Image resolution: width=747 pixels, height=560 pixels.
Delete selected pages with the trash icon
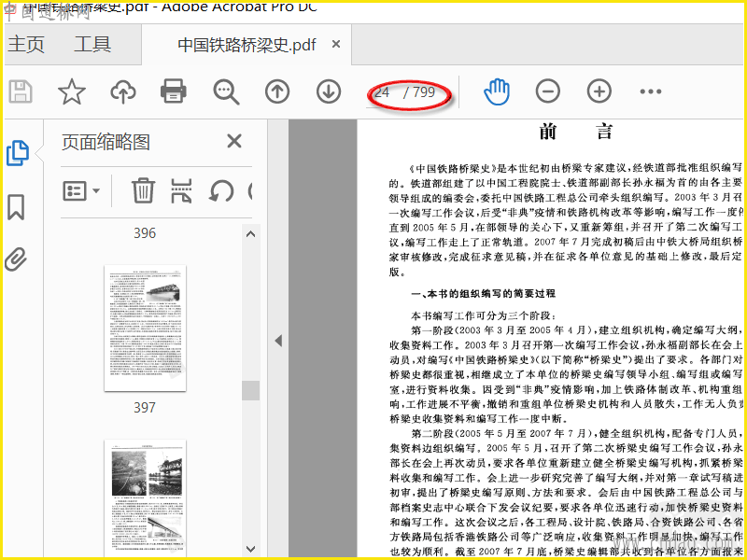point(143,190)
